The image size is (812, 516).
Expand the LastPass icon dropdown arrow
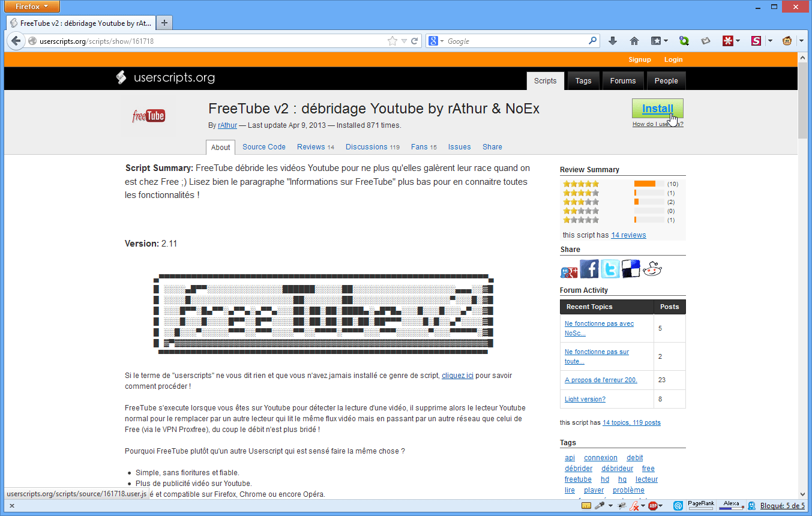point(738,41)
